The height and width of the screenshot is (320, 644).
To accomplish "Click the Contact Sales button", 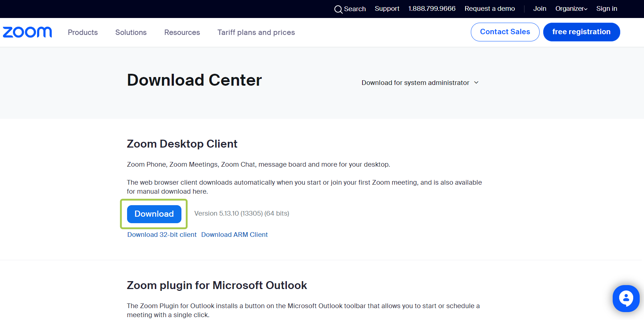I will [x=505, y=32].
